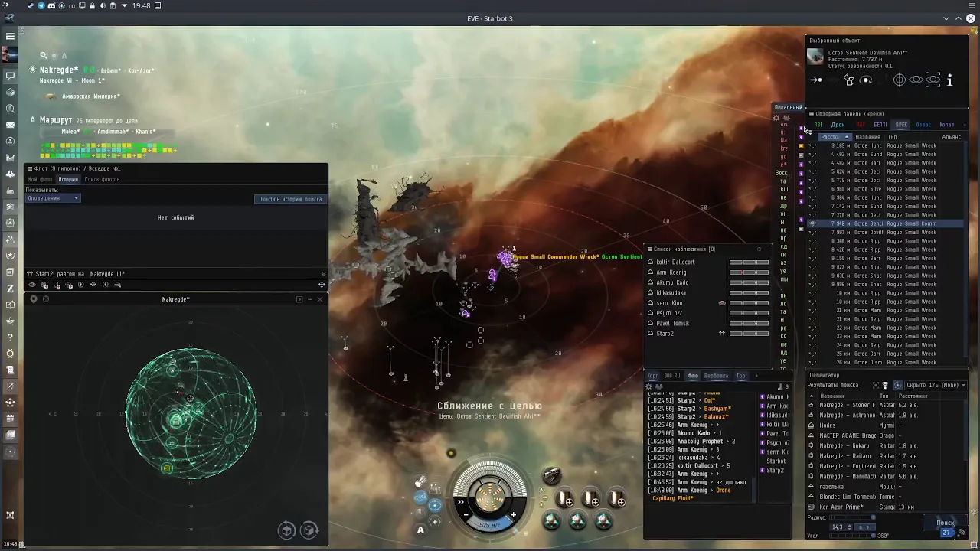Click the right cube button under the system map

(309, 530)
